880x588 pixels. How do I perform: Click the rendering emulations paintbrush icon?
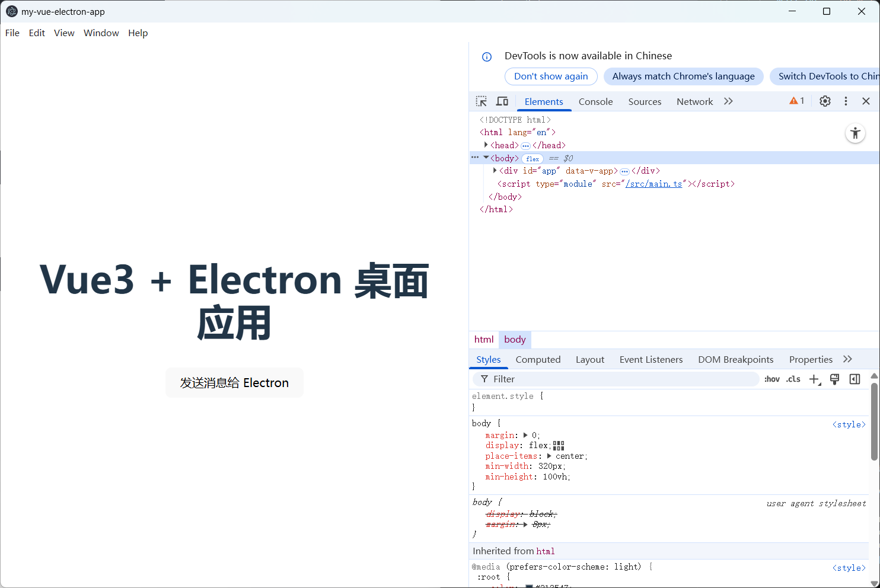834,379
